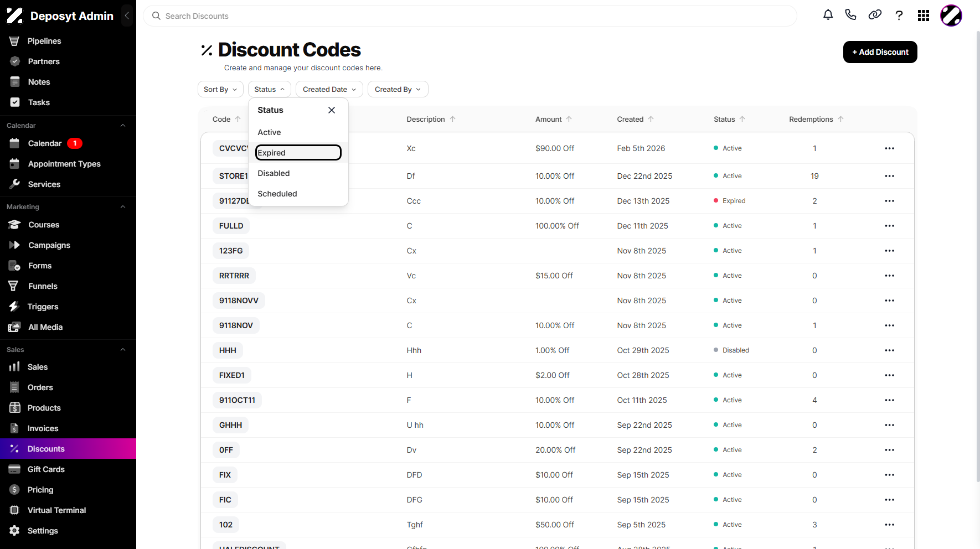Open the apps grid icon

point(924,15)
